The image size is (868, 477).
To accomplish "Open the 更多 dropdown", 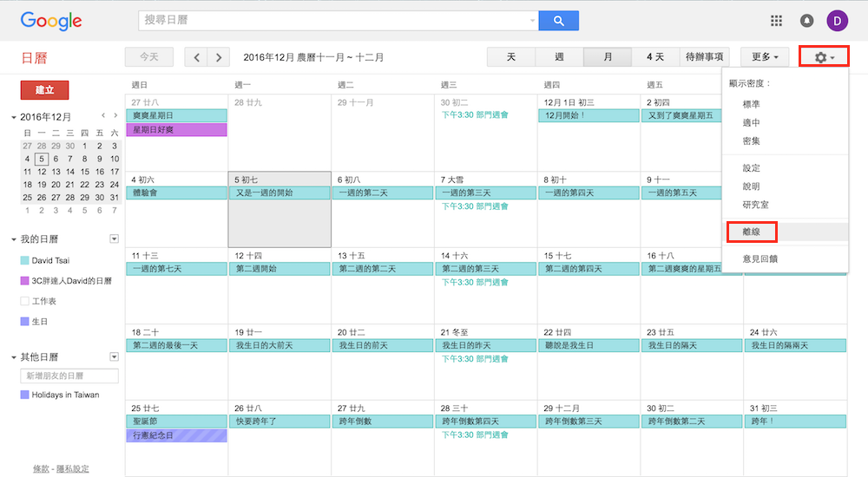I will pos(764,57).
